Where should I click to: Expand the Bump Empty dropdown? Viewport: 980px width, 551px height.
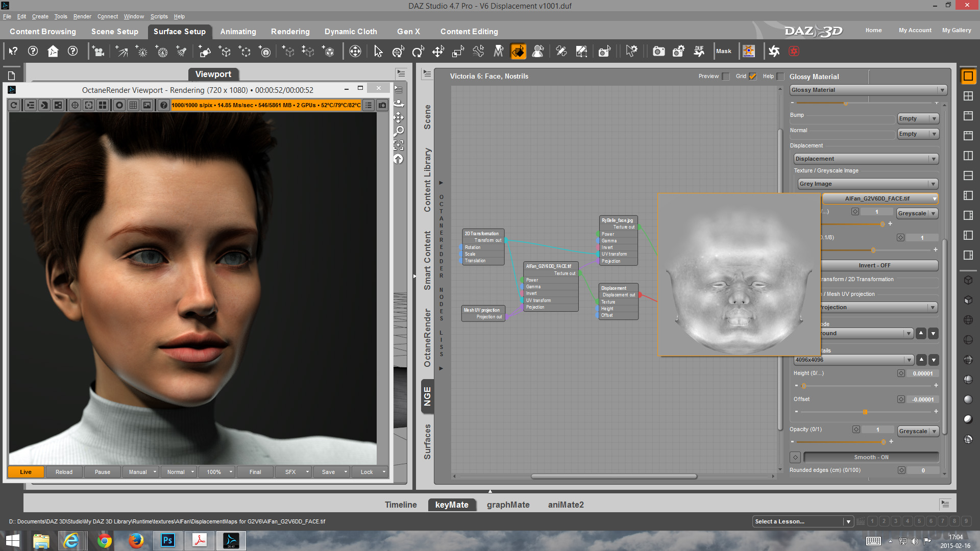pos(918,118)
